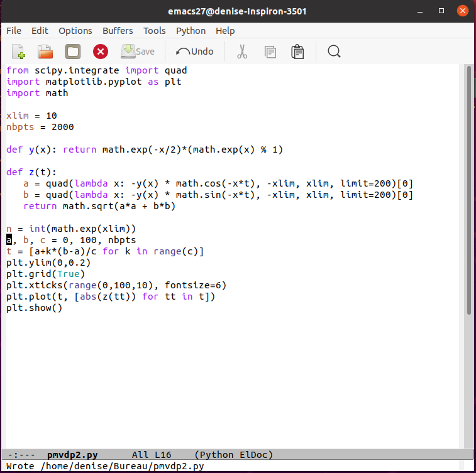This screenshot has height=473, width=476.
Task: Click the New File toolbar icon
Action: (x=18, y=52)
